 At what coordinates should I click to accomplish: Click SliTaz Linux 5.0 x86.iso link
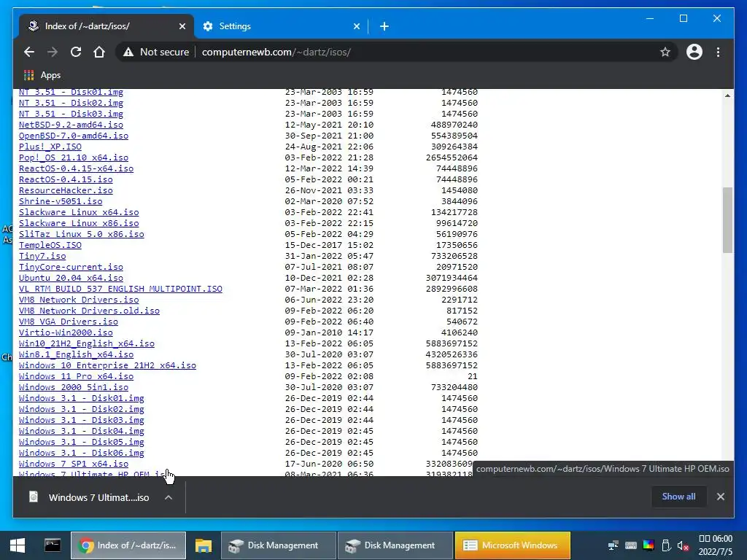coord(82,234)
